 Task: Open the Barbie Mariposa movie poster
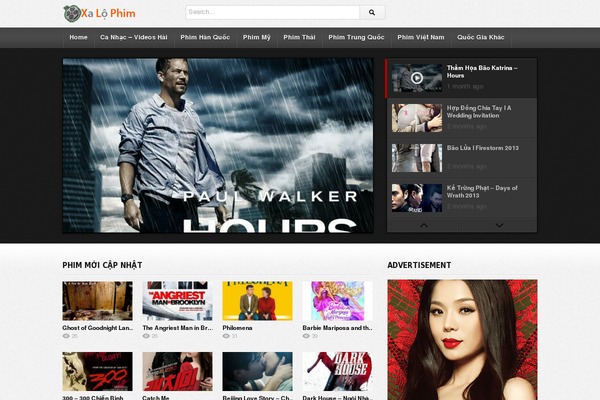click(338, 301)
